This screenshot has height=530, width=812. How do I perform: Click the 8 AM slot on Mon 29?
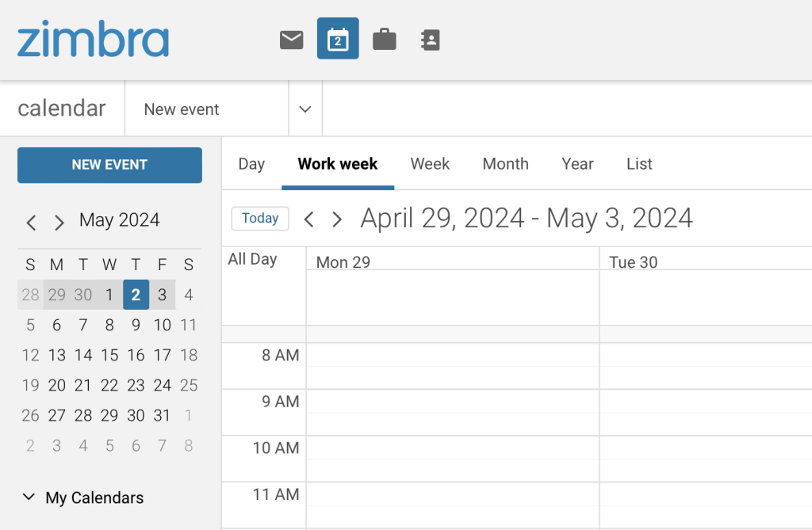tap(452, 364)
